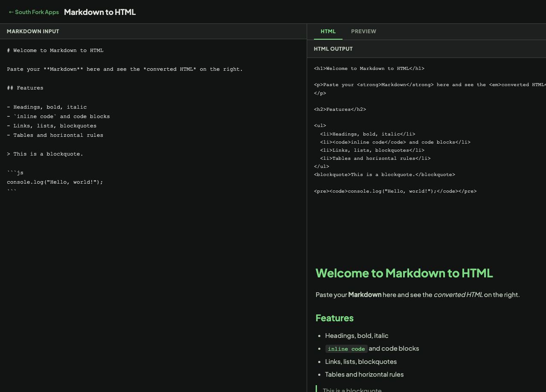The width and height of the screenshot is (546, 392).
Task: Click the '> This is a blockquote.' input line
Action: [x=45, y=154]
